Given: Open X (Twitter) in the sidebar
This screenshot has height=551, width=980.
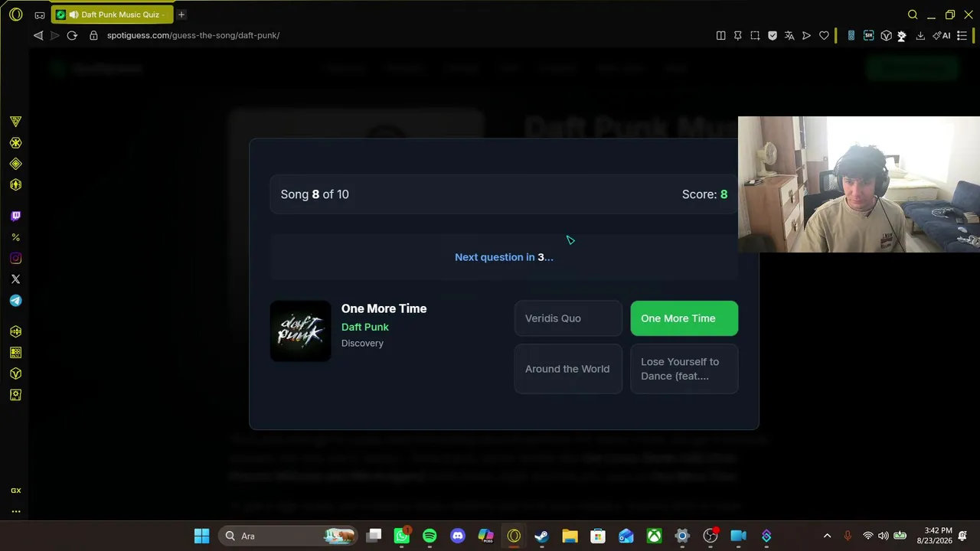Looking at the screenshot, I should click(x=15, y=279).
